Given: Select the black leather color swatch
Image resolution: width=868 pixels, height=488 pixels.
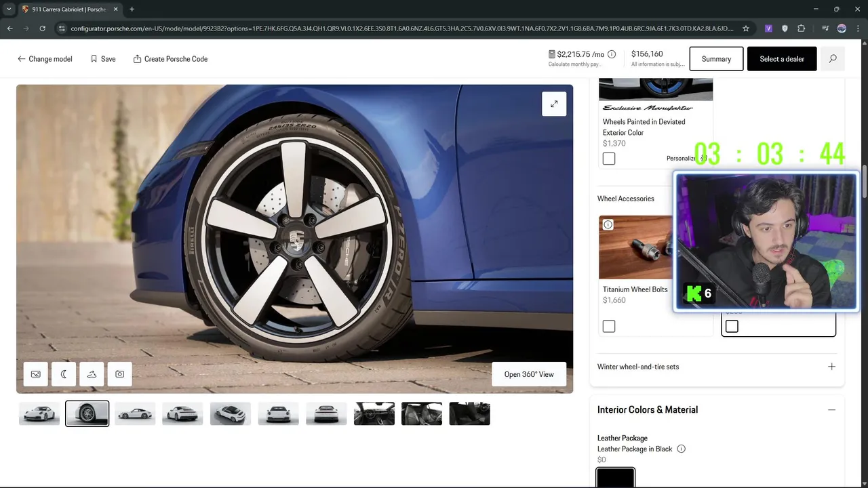Looking at the screenshot, I should point(615,478).
